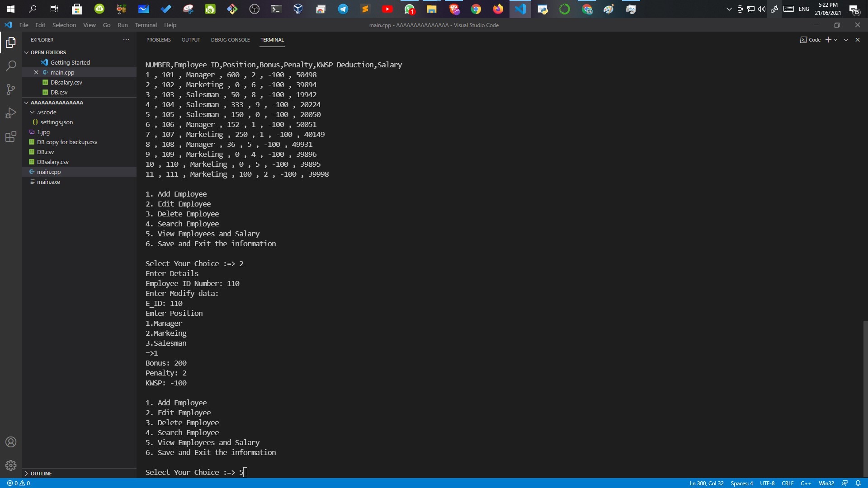This screenshot has height=488, width=868.
Task: Open the Edit menu
Action: 40,25
